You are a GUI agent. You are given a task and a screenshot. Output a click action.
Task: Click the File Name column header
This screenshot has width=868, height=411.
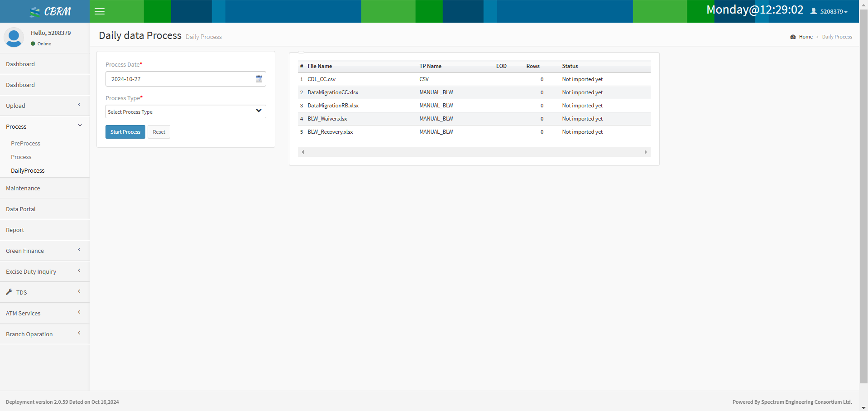click(320, 66)
